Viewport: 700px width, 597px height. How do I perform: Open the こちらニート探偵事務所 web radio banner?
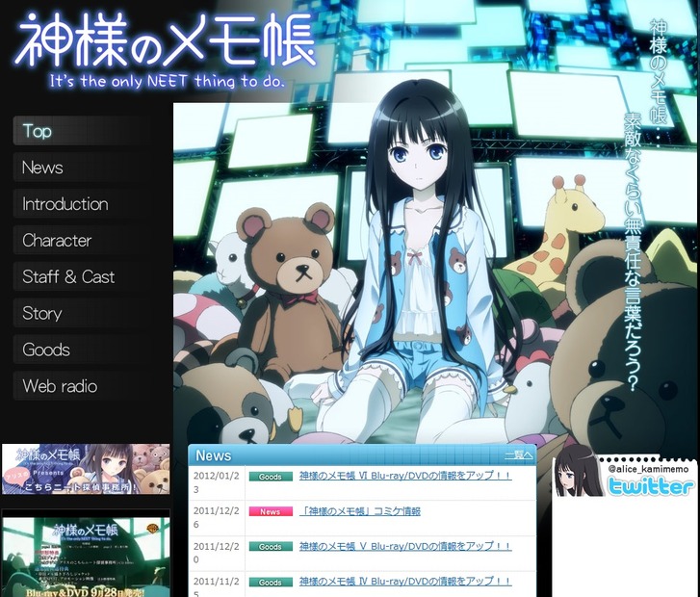(86, 469)
